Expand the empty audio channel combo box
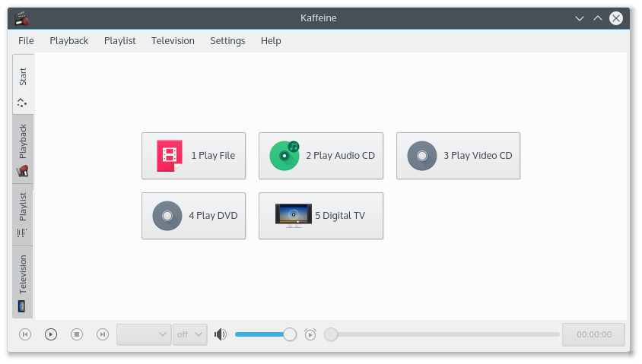Viewport: 642px width, 364px height. [144, 334]
